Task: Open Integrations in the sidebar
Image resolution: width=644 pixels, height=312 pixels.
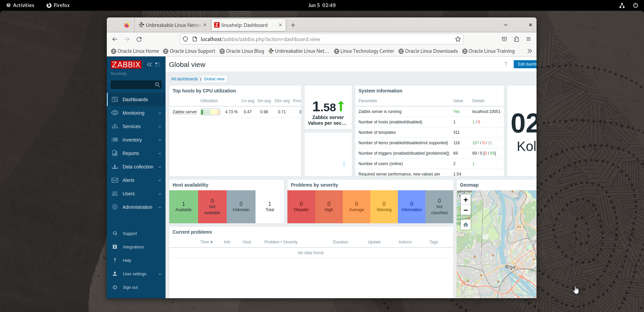Action: pyautogui.click(x=133, y=247)
